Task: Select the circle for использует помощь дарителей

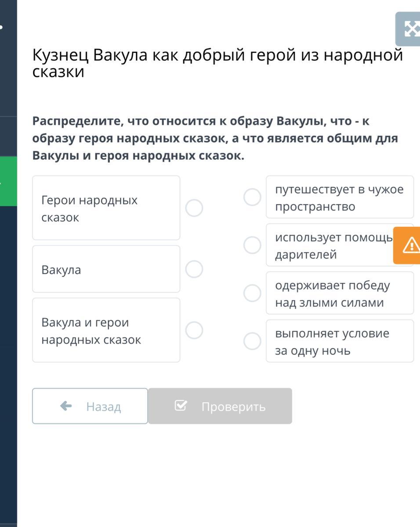Action: (x=252, y=245)
